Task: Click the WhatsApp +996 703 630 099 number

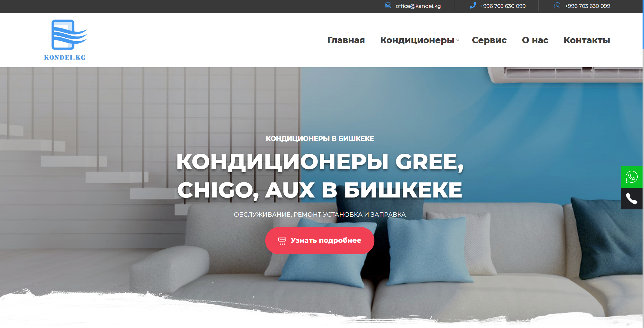Action: (x=588, y=6)
